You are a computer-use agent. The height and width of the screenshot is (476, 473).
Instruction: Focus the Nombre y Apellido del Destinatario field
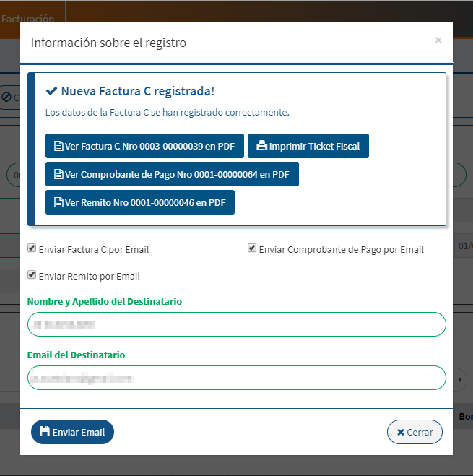coord(237,324)
